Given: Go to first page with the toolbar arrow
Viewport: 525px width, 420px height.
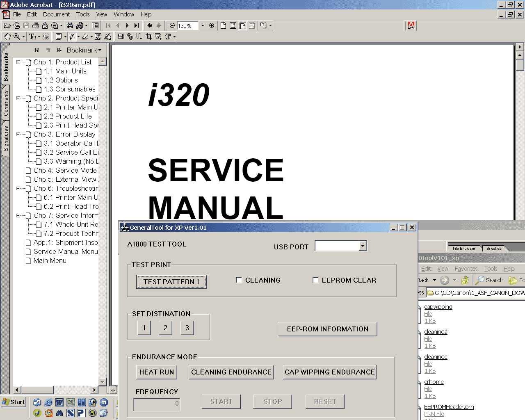Looking at the screenshot, I should click(108, 25).
